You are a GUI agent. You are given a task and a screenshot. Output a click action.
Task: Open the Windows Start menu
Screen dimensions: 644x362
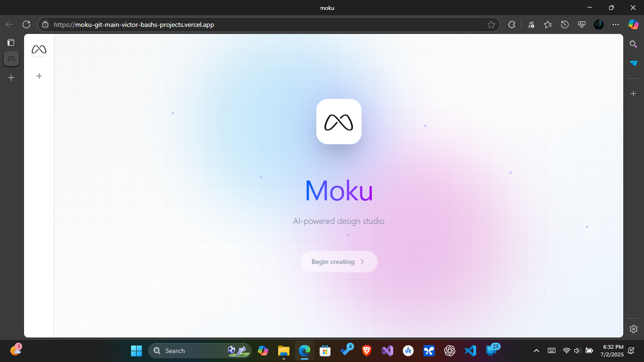coord(136,351)
